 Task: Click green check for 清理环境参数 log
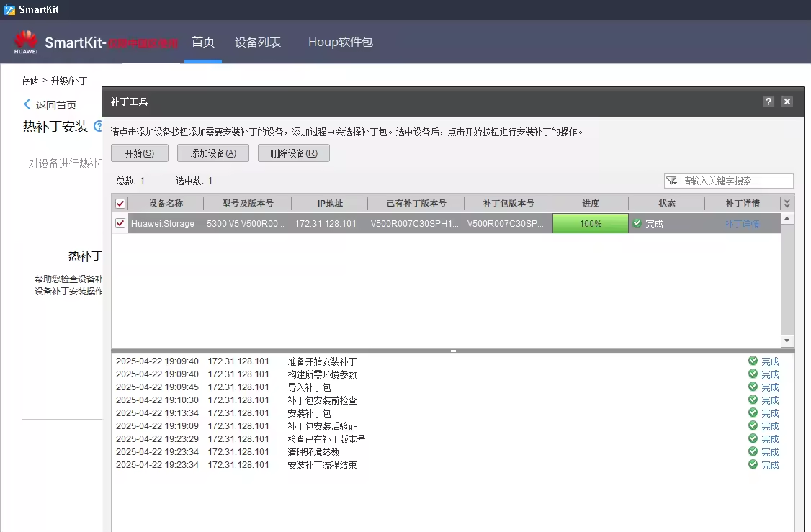(753, 451)
